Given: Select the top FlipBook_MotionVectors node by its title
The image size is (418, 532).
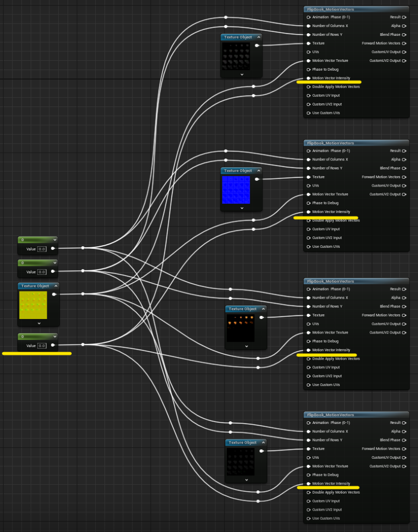Looking at the screenshot, I should (330, 9).
